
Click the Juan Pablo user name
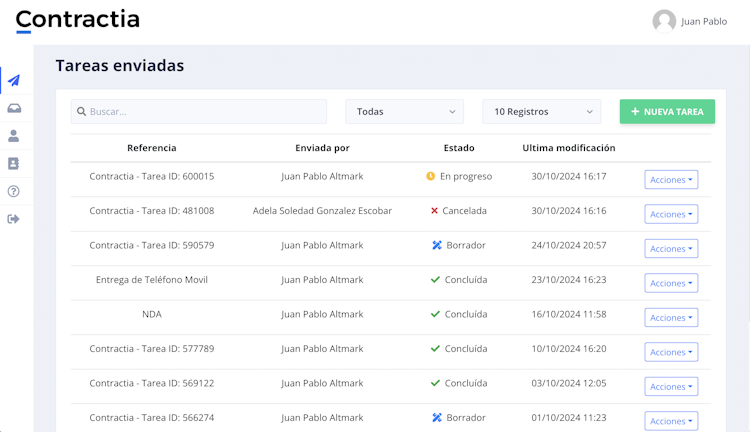tap(704, 21)
